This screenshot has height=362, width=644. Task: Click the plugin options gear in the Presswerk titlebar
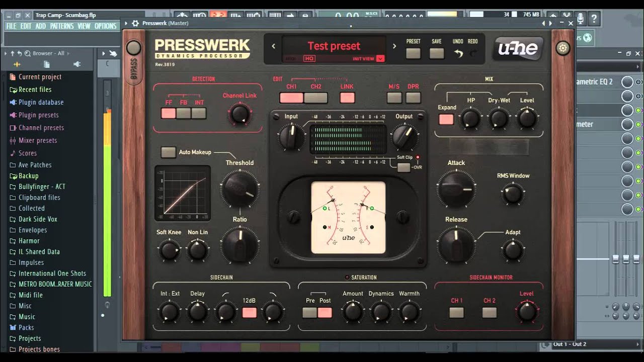coord(135,23)
